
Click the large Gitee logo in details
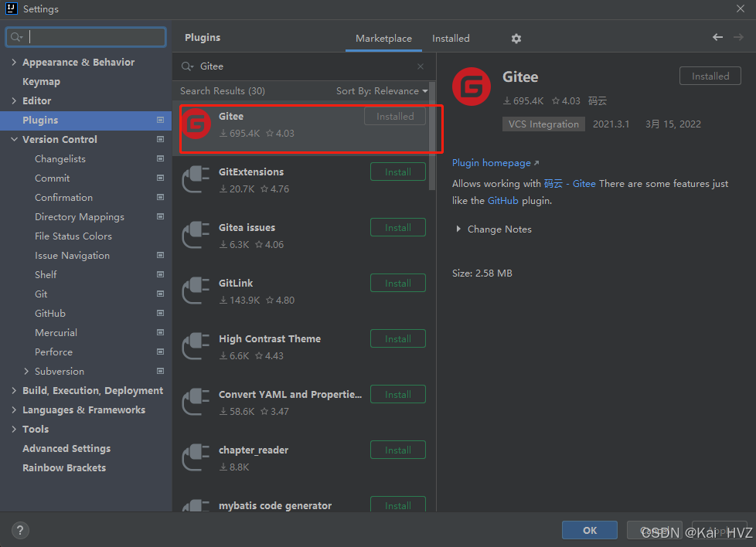click(x=472, y=87)
